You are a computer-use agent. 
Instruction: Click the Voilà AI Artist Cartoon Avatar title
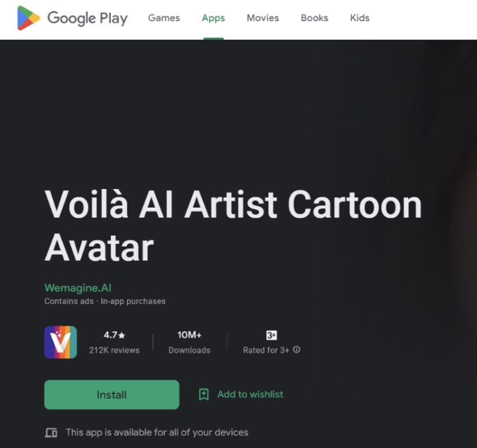point(233,225)
